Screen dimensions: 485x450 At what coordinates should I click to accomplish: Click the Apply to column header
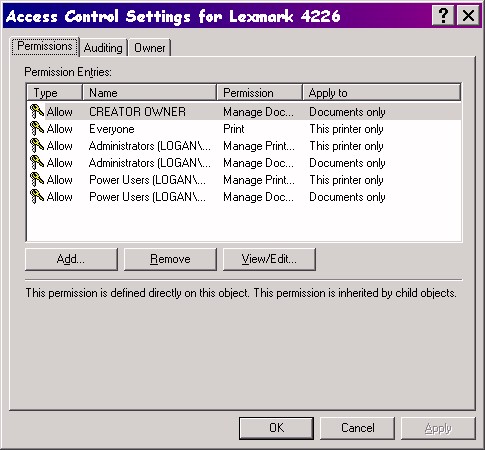[x=382, y=92]
